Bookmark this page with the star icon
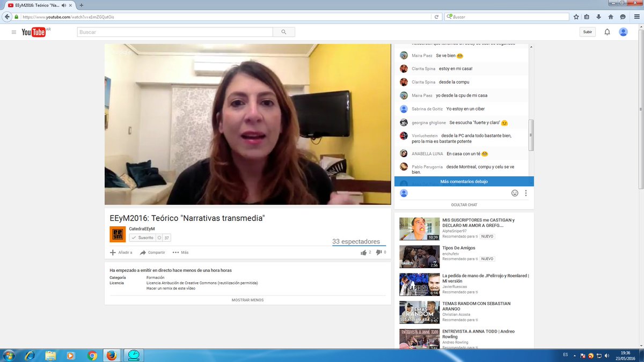 [x=576, y=17]
